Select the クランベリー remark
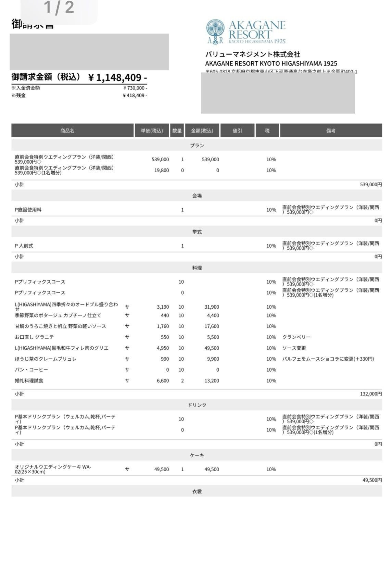 [x=296, y=337]
